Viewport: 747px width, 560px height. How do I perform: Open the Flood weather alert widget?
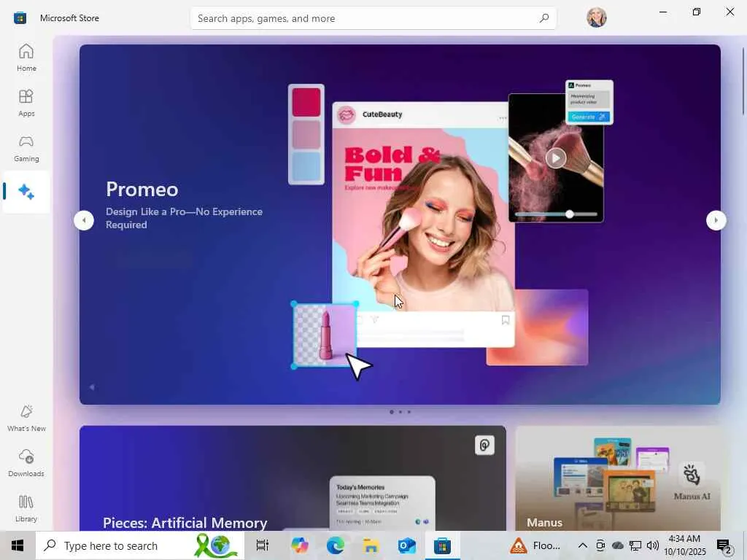coord(535,545)
